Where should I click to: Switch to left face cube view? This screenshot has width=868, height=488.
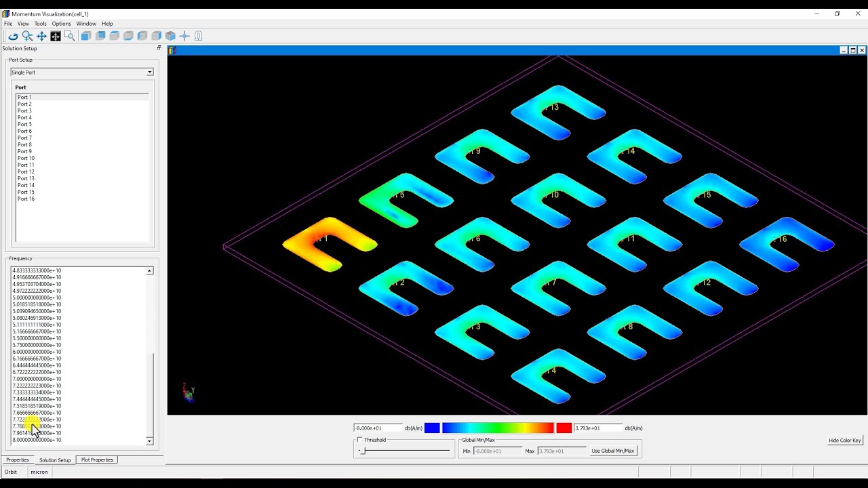(142, 36)
